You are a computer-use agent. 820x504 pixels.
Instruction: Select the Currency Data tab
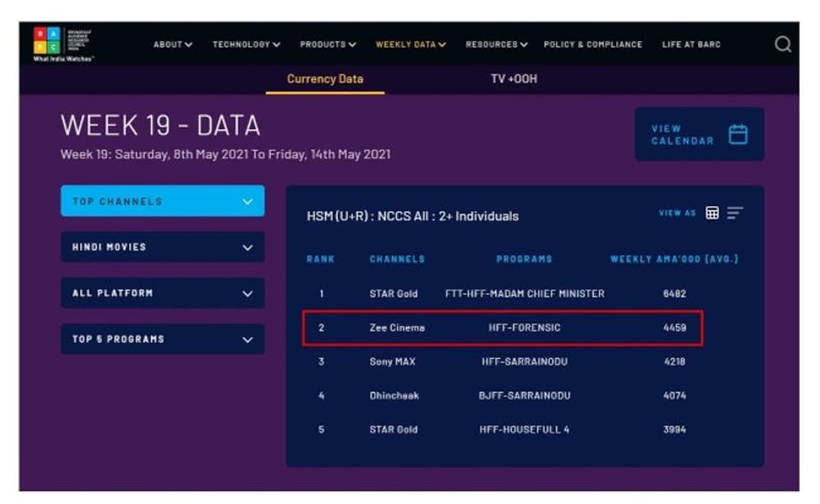[x=325, y=79]
